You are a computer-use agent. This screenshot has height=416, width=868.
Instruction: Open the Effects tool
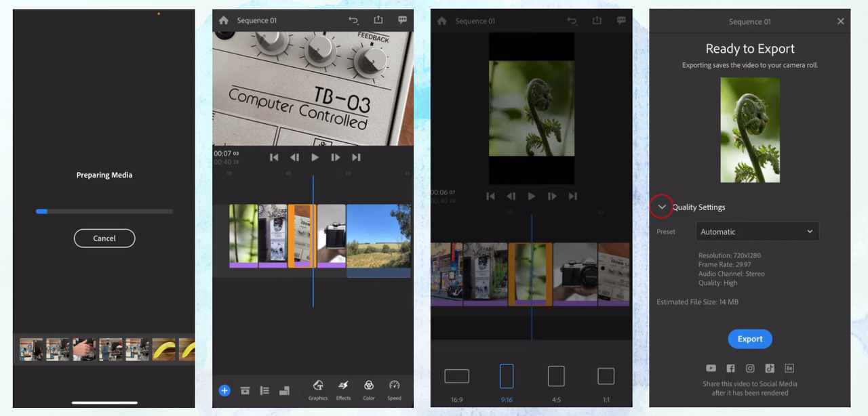click(344, 390)
